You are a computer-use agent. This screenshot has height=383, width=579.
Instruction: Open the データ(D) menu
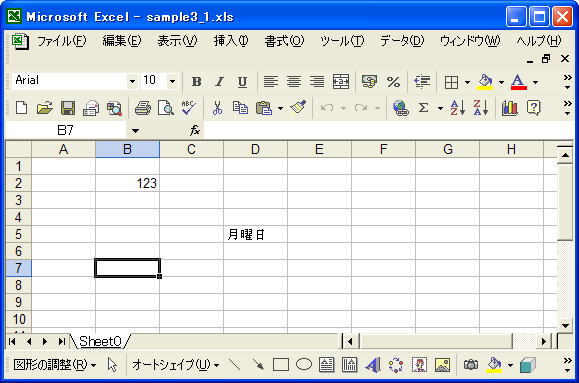[402, 41]
